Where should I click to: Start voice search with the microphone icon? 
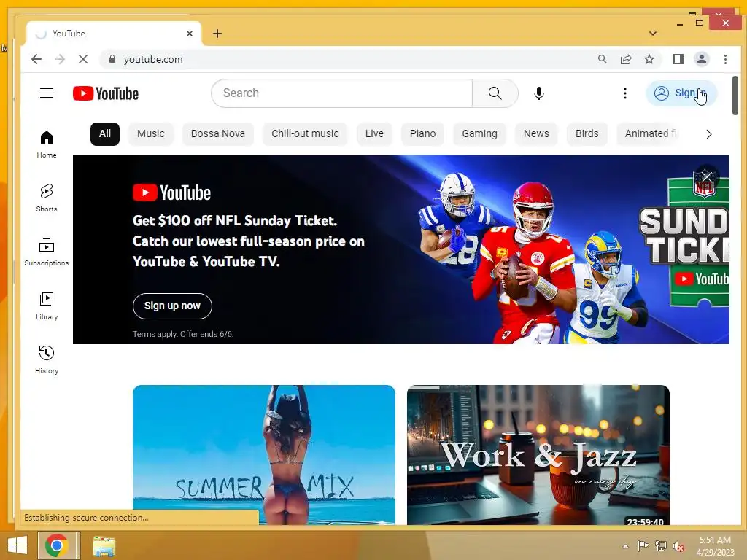(x=539, y=93)
